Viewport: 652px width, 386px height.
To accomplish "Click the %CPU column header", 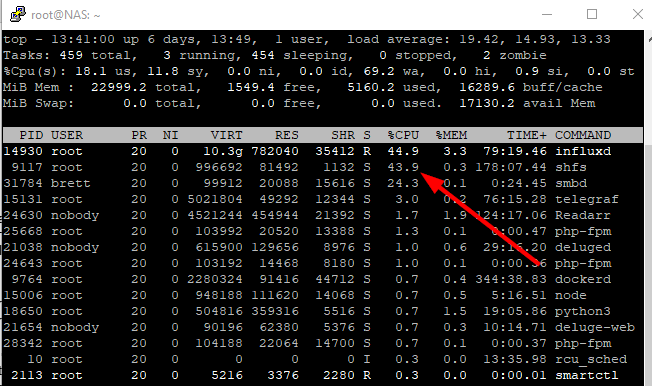I will tap(403, 135).
